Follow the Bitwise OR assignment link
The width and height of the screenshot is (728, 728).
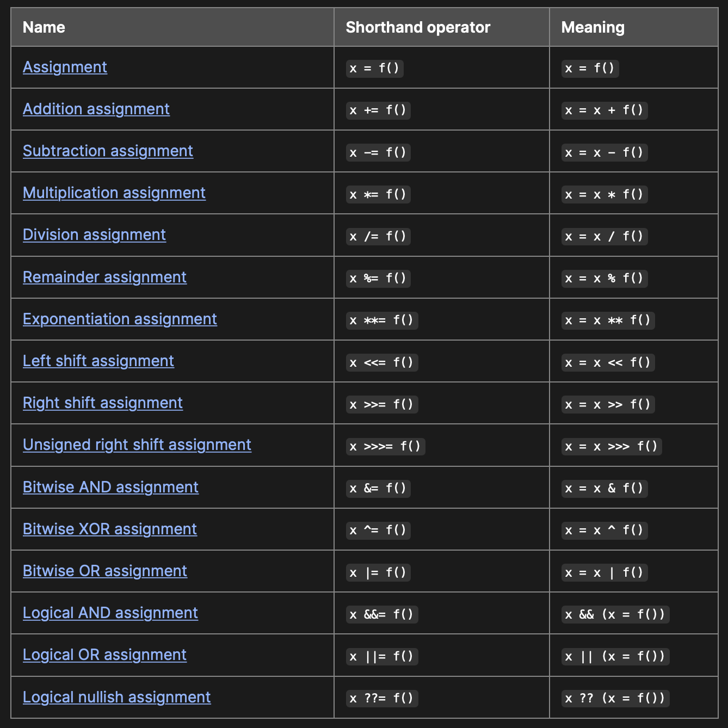point(104,571)
